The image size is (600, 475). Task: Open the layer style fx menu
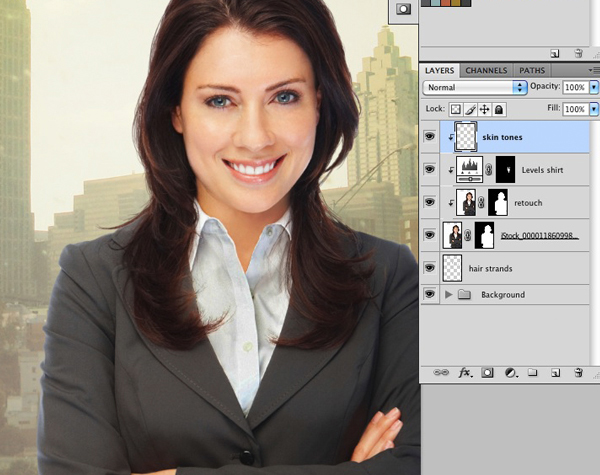point(465,372)
